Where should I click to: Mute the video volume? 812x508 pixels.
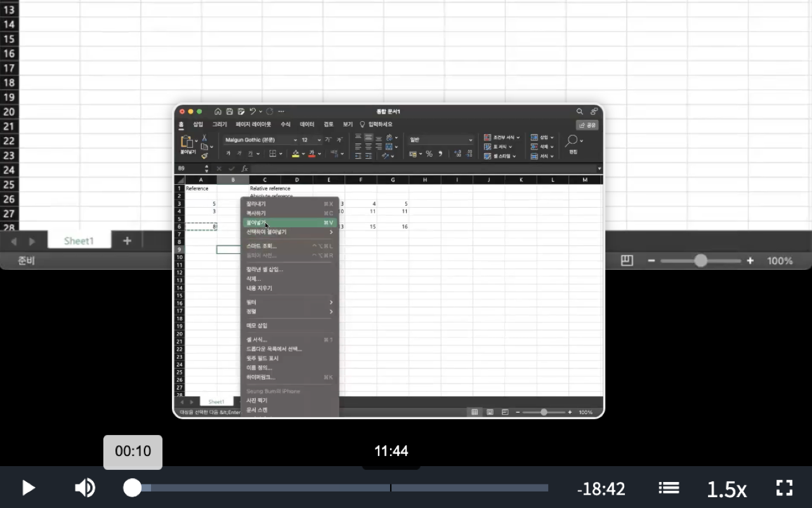coord(85,488)
